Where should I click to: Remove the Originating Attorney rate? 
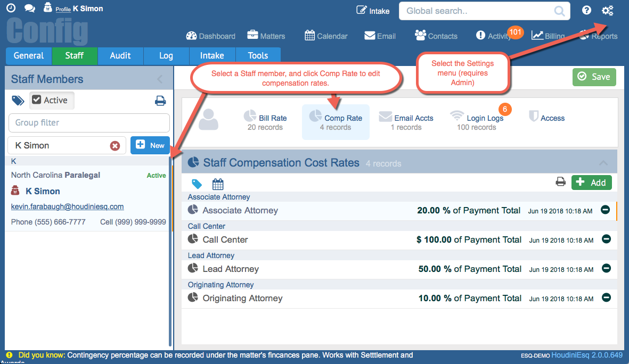[x=606, y=297]
